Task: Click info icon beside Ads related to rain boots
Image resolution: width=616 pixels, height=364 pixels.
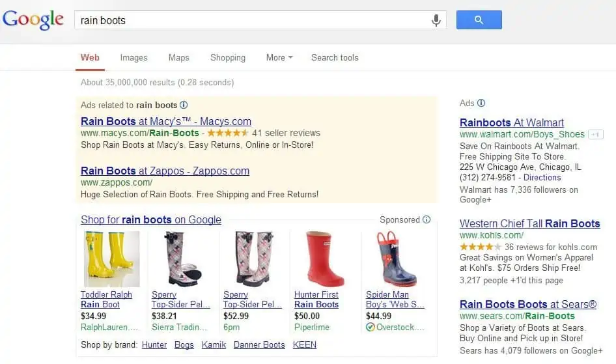Action: (x=184, y=105)
